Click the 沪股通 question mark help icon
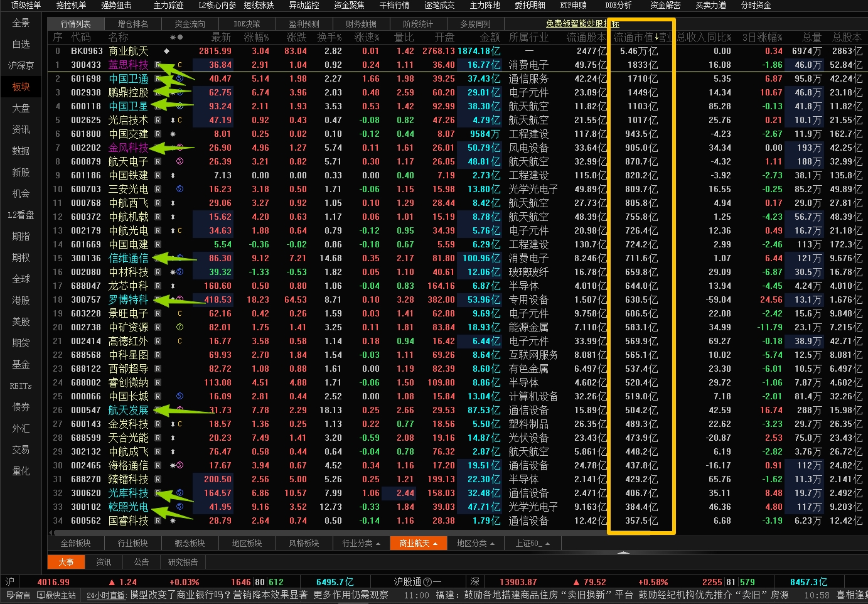868x604 pixels. pos(427,582)
